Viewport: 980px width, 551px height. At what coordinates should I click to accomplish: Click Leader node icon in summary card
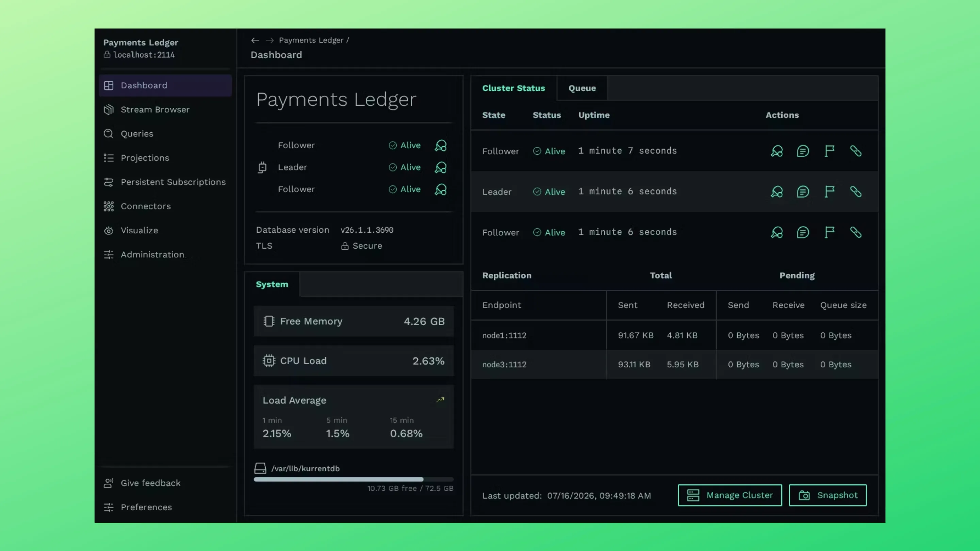tap(441, 167)
